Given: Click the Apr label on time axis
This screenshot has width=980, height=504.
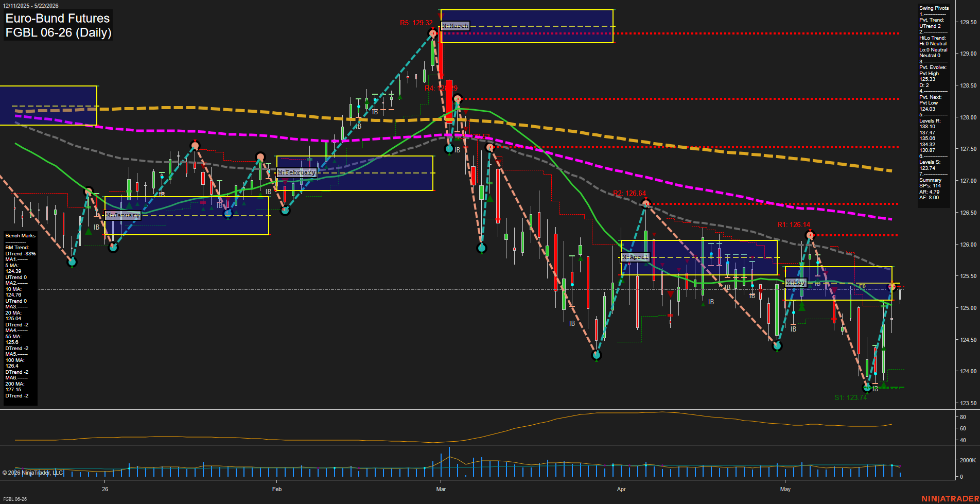Looking at the screenshot, I should (621, 489).
